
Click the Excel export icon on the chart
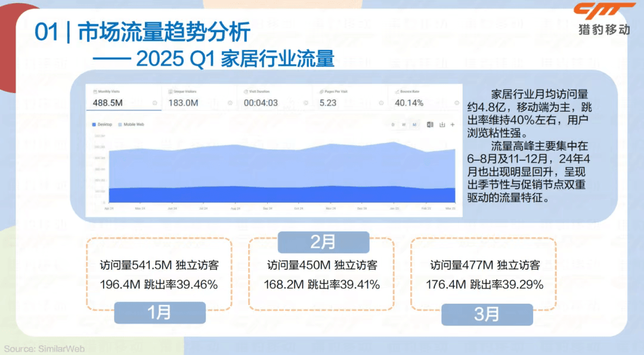430,124
